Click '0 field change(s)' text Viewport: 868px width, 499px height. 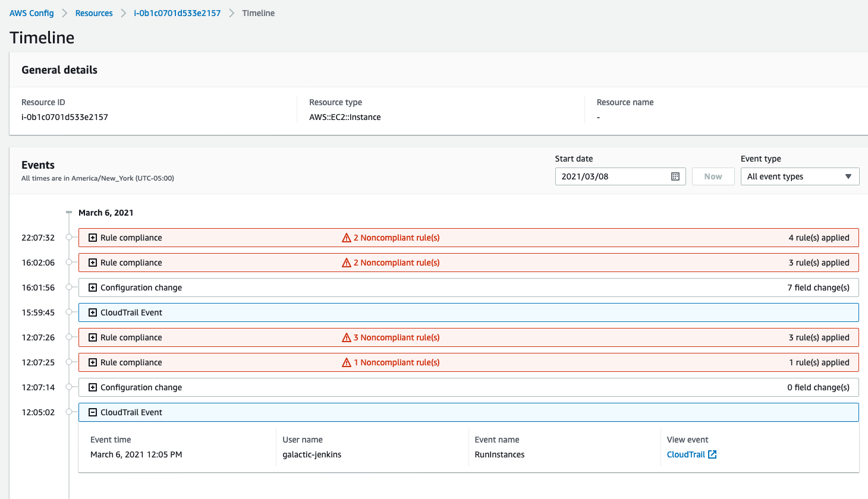[818, 387]
